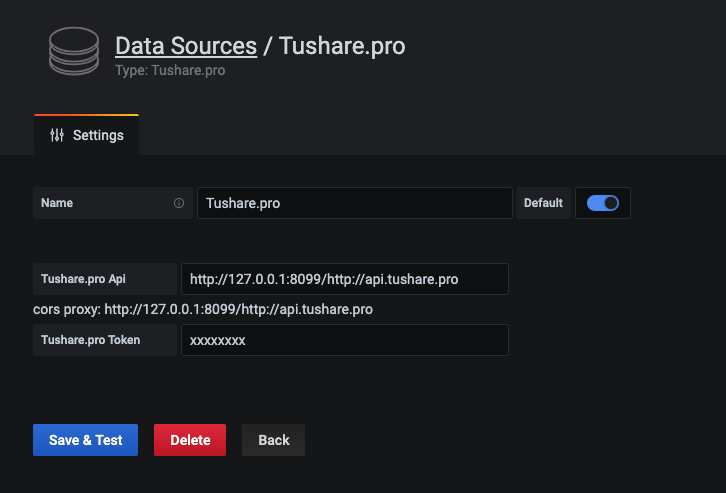Click the database stack icon in the header
This screenshot has height=493, width=726.
[74, 51]
